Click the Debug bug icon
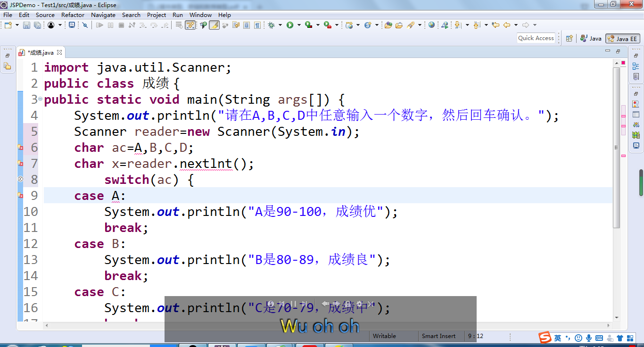The height and width of the screenshot is (347, 644). [271, 25]
